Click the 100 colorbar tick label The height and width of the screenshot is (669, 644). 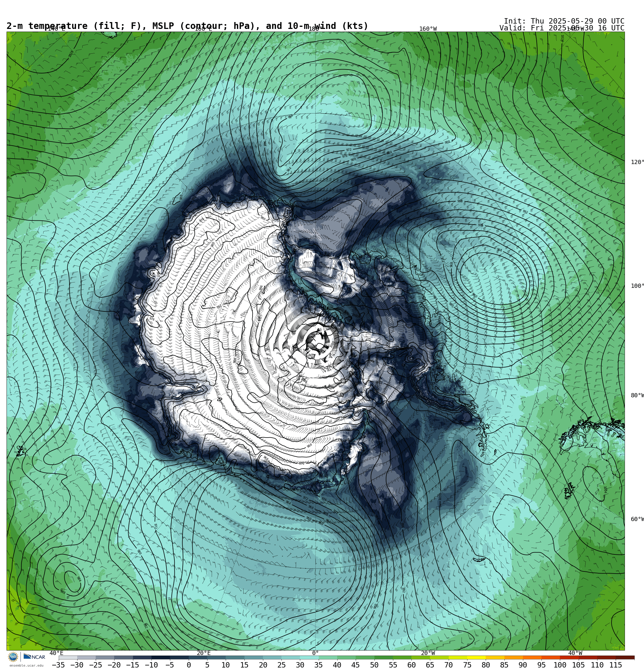[x=560, y=665]
